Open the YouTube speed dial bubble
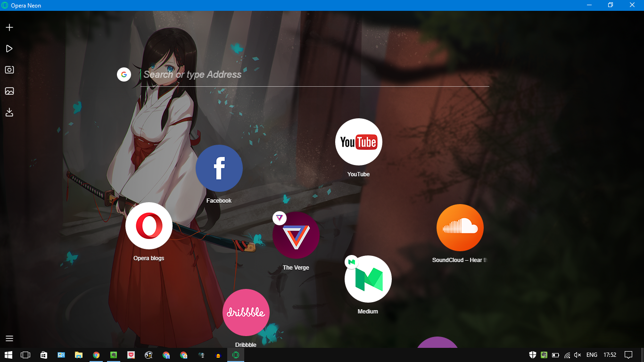Screen dimensions: 644x362 pyautogui.click(x=359, y=142)
